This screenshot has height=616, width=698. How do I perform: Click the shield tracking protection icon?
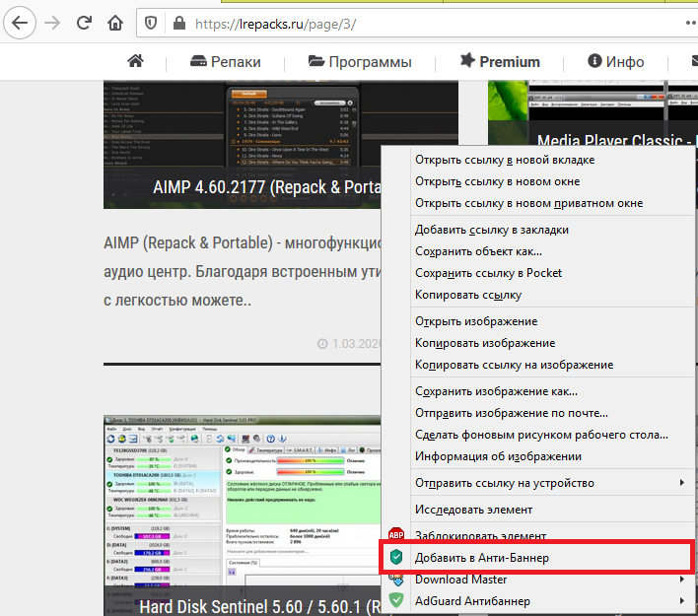coord(151,23)
